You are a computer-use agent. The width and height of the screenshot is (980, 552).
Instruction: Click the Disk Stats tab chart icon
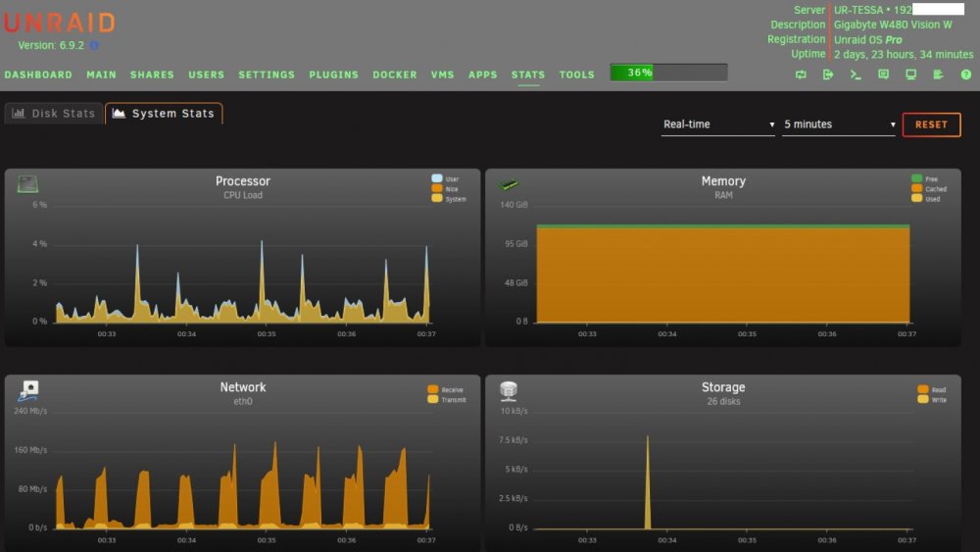pos(19,113)
